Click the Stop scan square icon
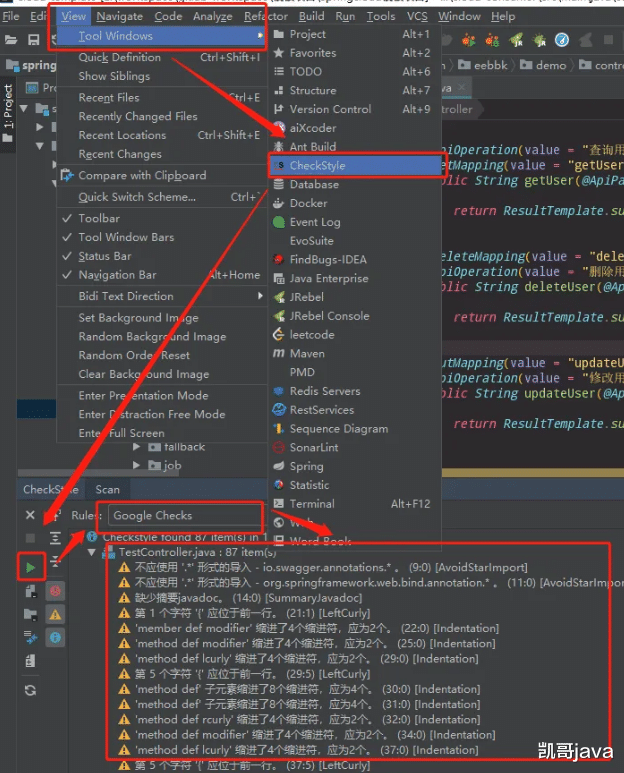This screenshot has height=773, width=624. point(30,538)
